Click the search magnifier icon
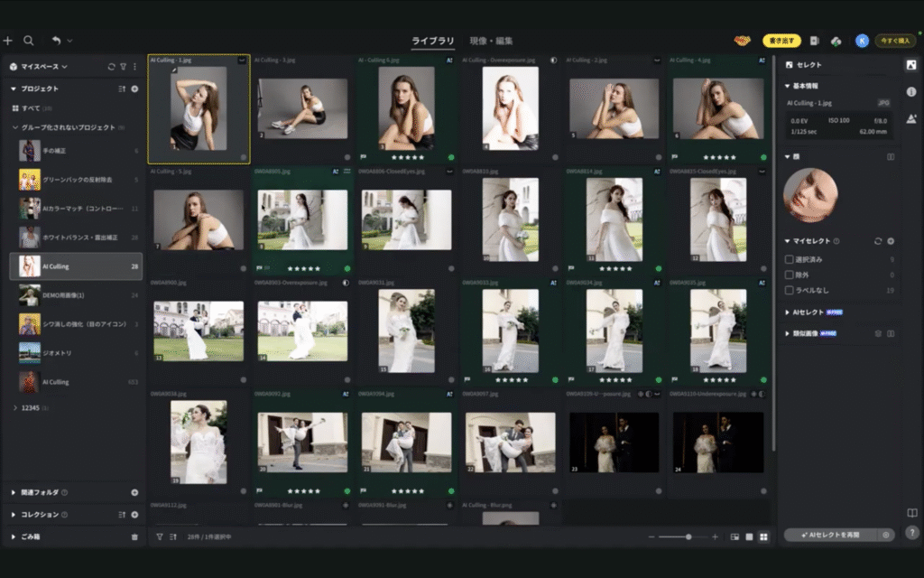Image resolution: width=924 pixels, height=578 pixels. click(x=29, y=41)
